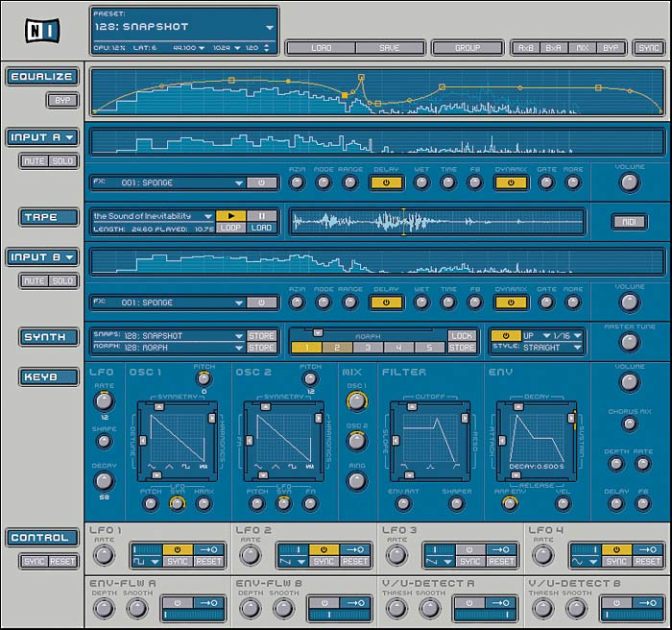Screen dimensions: 672x630
Task: Toggle Input A delay power button
Action: coord(386,182)
